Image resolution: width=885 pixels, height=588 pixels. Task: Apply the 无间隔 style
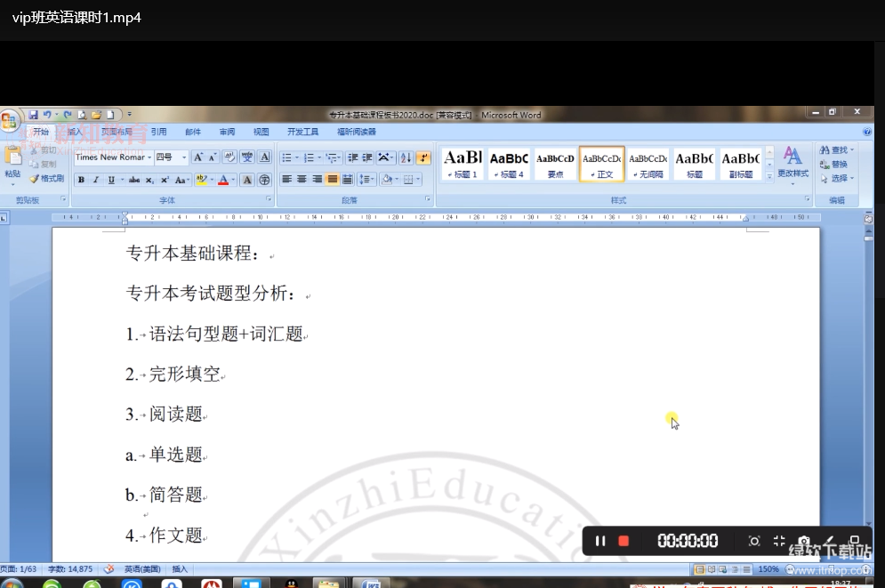[648, 164]
